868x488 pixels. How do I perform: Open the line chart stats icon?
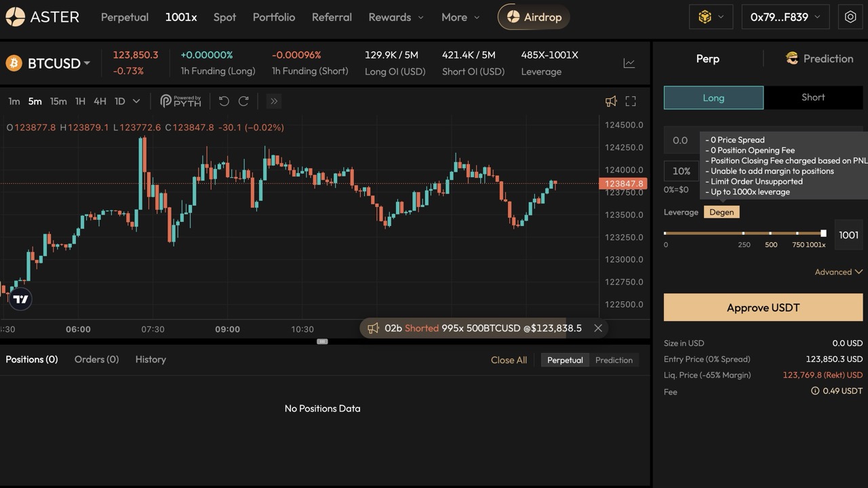(629, 63)
